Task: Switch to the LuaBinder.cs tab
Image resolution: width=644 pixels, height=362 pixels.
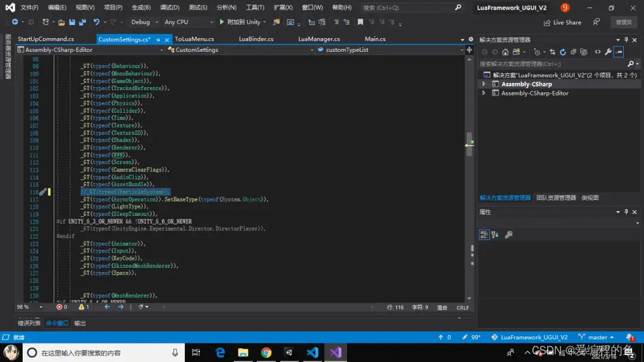Action: click(256, 39)
